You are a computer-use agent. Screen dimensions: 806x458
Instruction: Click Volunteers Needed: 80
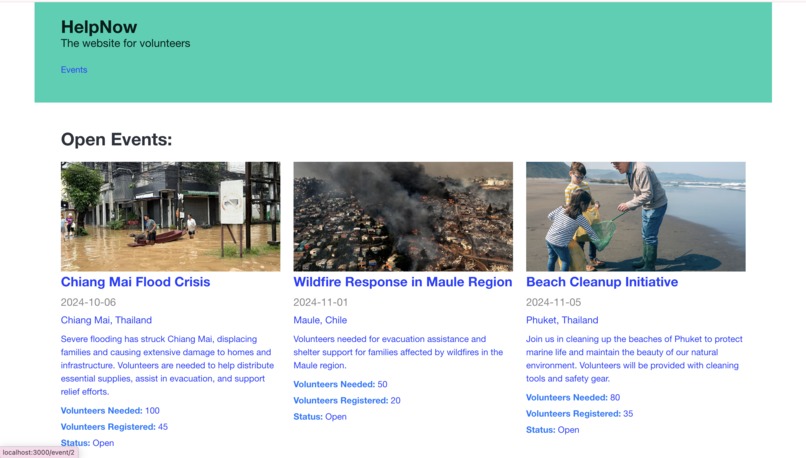pyautogui.click(x=573, y=397)
